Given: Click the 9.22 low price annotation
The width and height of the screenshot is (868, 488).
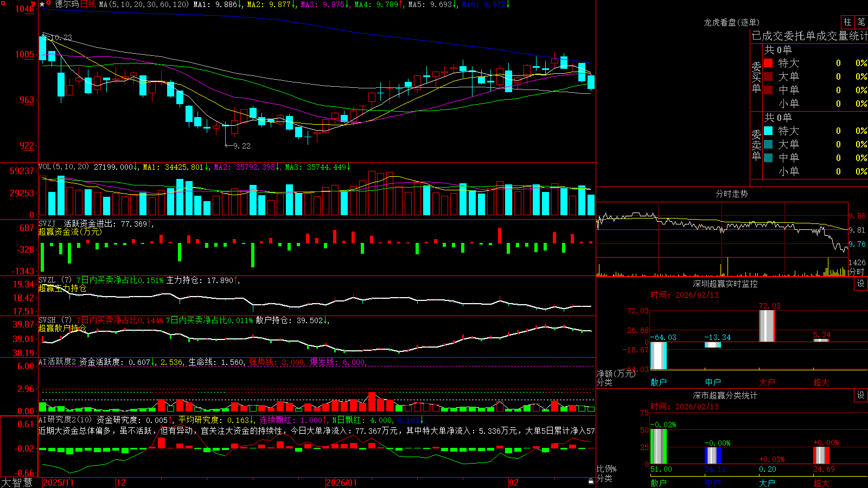Looking at the screenshot, I should pyautogui.click(x=242, y=146).
